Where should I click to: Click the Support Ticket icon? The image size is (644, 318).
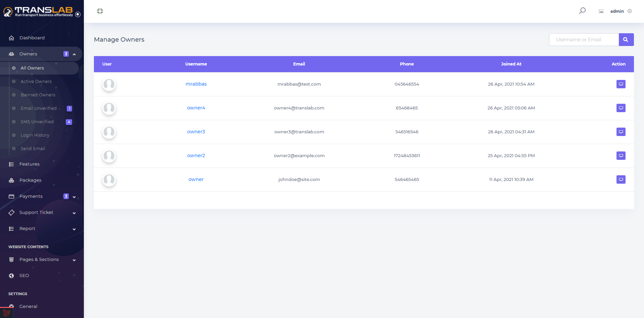click(11, 213)
